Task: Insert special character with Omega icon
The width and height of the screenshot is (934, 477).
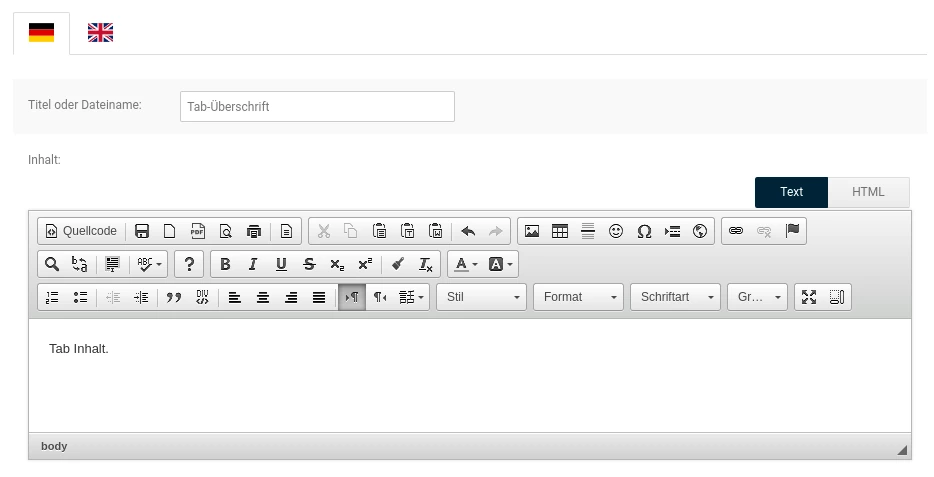Action: (x=644, y=231)
